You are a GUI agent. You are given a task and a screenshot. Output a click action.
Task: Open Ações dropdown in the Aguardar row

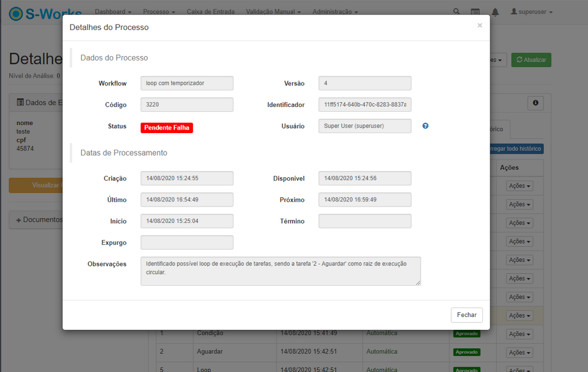(x=520, y=352)
